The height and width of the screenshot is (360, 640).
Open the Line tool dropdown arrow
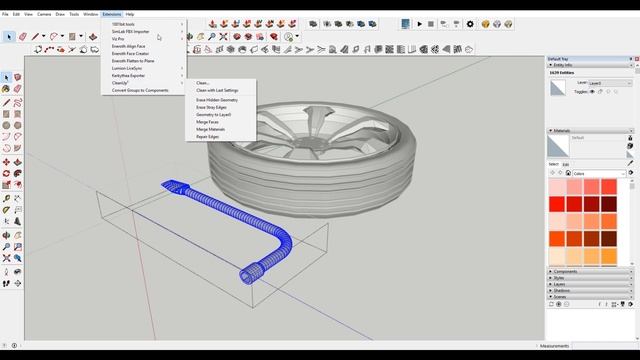point(43,36)
